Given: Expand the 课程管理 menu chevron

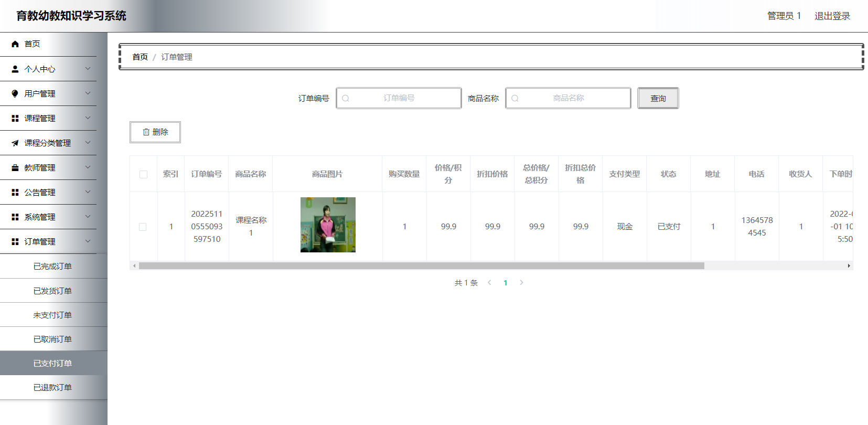Looking at the screenshot, I should 88,118.
